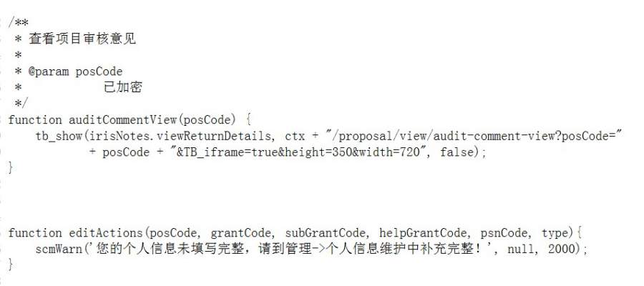Click irisNotes.viewReturnDetails argument
Screen dimensions: 644x286
180,137
